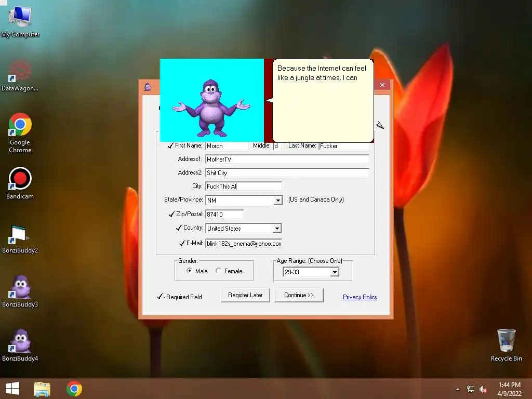This screenshot has height=399, width=532.
Task: Select the BonziBuddy2 desktop shortcut
Action: point(20,238)
